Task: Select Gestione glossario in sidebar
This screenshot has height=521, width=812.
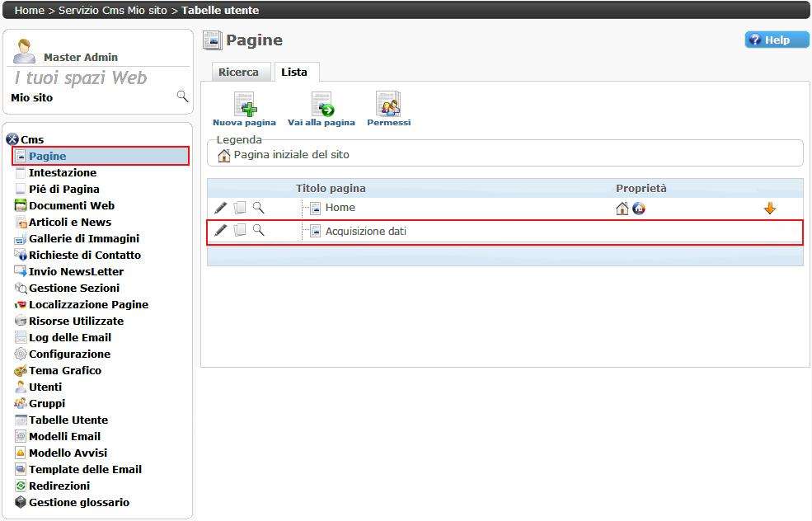Action: [78, 502]
